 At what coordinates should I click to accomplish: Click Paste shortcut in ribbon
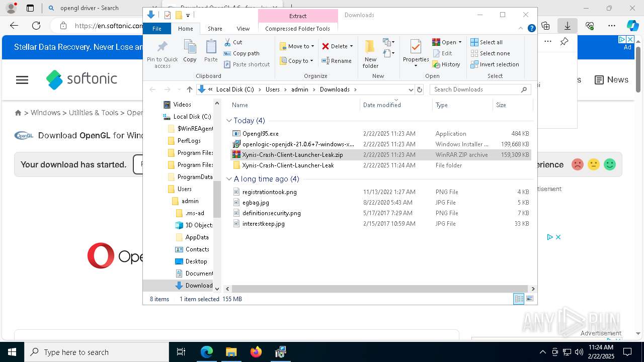coord(247,64)
